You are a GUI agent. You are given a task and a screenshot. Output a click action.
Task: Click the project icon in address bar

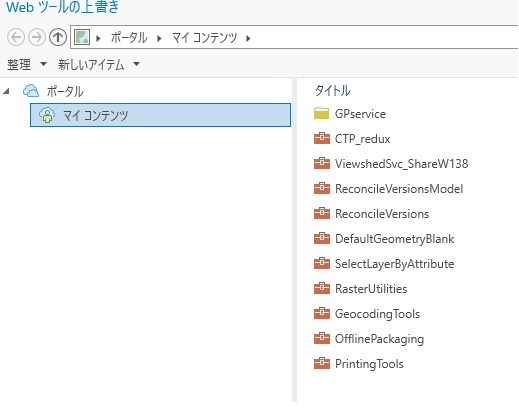tap(82, 37)
